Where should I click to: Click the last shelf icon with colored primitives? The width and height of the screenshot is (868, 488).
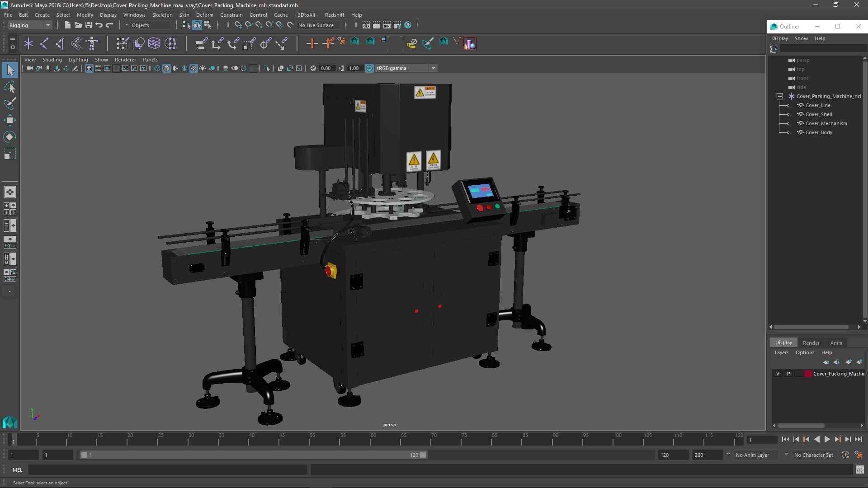coord(470,43)
